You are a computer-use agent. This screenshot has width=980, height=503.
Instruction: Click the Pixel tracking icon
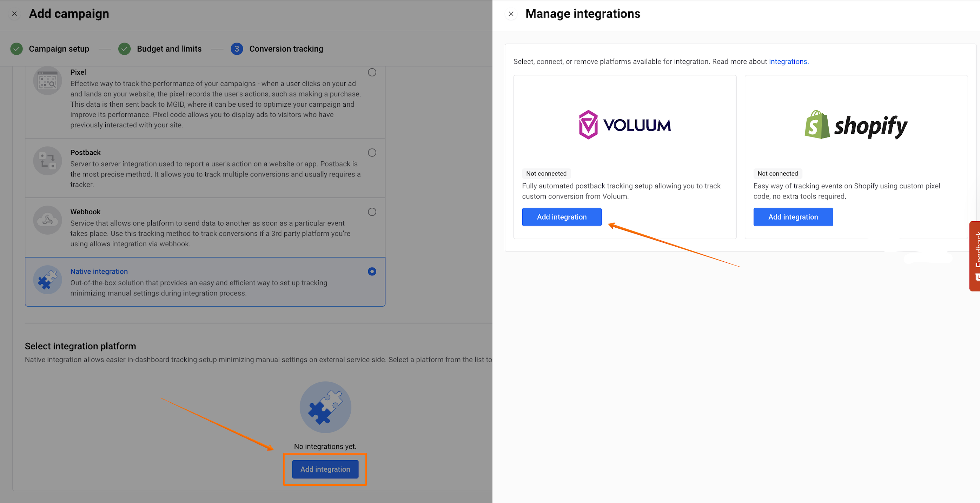47,81
